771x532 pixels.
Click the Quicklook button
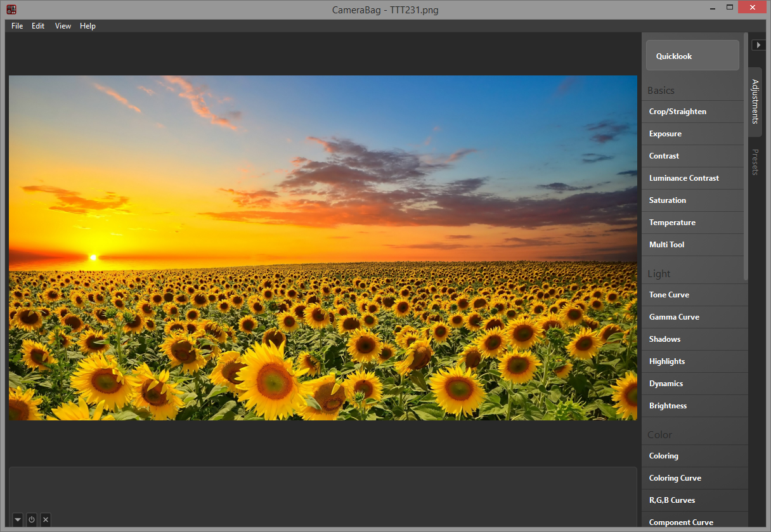pyautogui.click(x=692, y=56)
